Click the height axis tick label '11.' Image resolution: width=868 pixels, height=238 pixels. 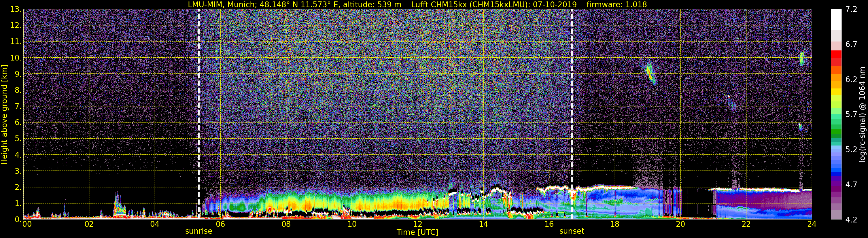(x=16, y=42)
